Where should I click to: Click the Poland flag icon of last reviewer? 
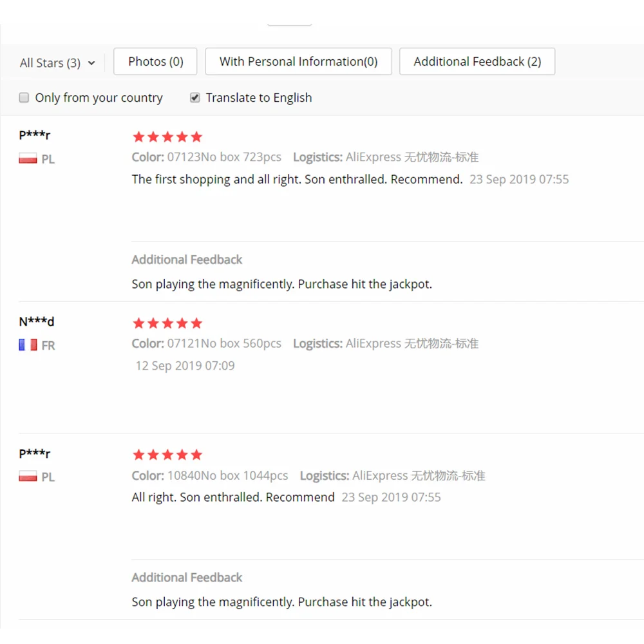(28, 477)
